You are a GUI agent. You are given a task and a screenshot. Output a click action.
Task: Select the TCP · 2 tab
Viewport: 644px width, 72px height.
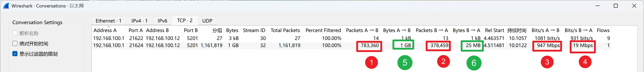[x=185, y=20]
